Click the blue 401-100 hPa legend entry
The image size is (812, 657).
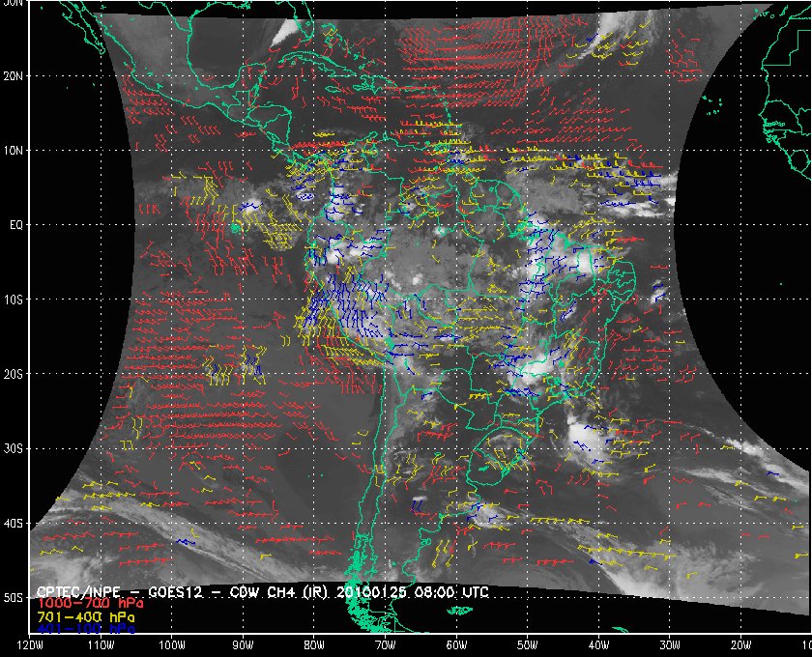coord(86,628)
